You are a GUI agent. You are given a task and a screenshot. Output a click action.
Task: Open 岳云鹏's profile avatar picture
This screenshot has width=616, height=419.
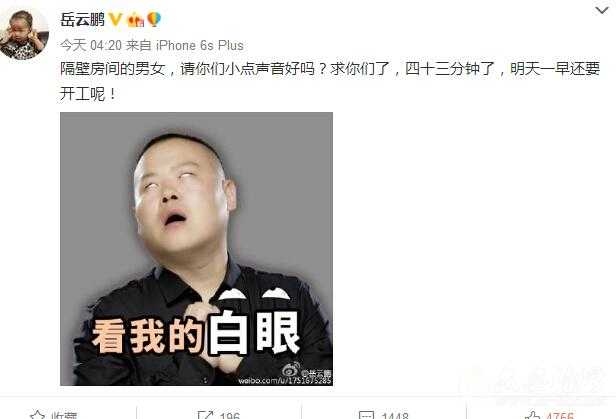(x=24, y=34)
